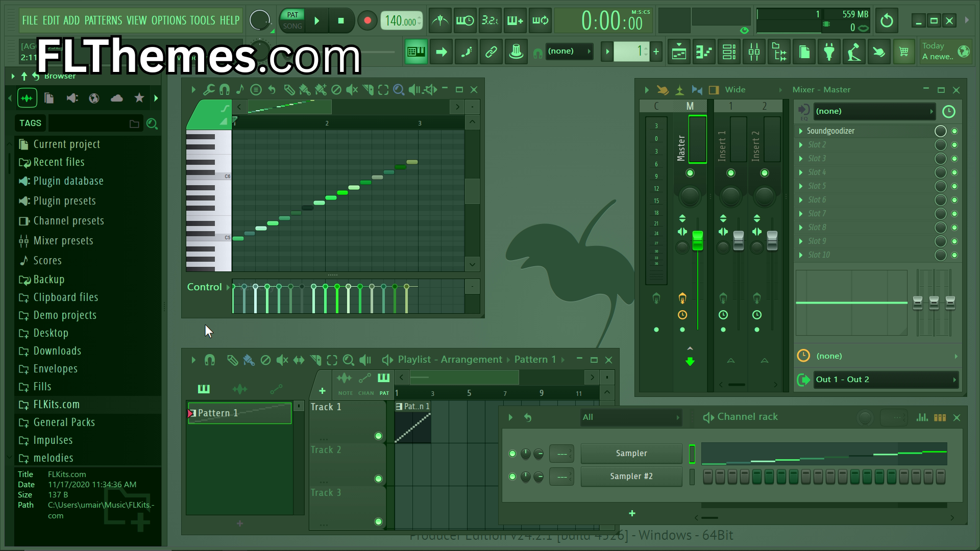Click the channel rack graph editor icon
The height and width of the screenshot is (551, 980).
[x=922, y=417]
